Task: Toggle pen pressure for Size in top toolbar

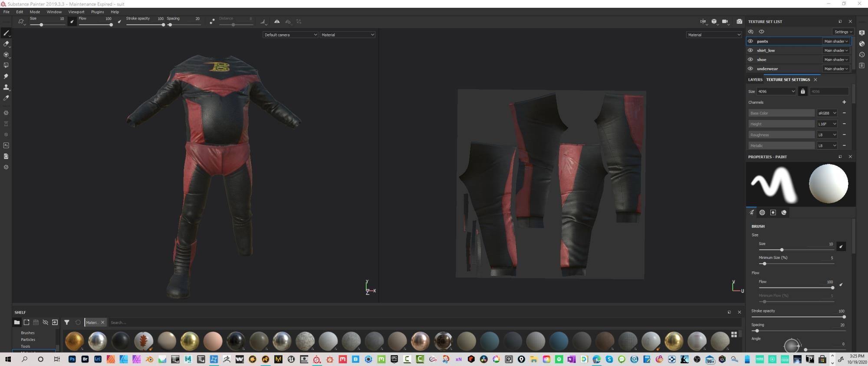Action: coord(72,21)
